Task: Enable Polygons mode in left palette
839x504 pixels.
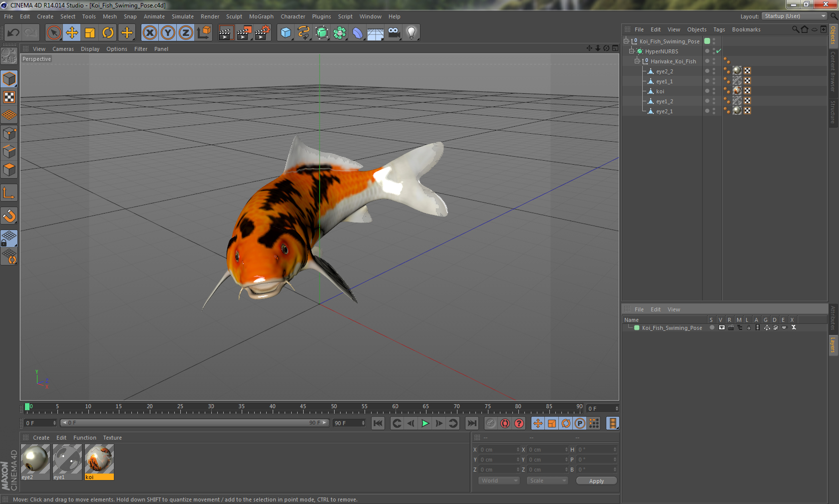Action: (9, 170)
